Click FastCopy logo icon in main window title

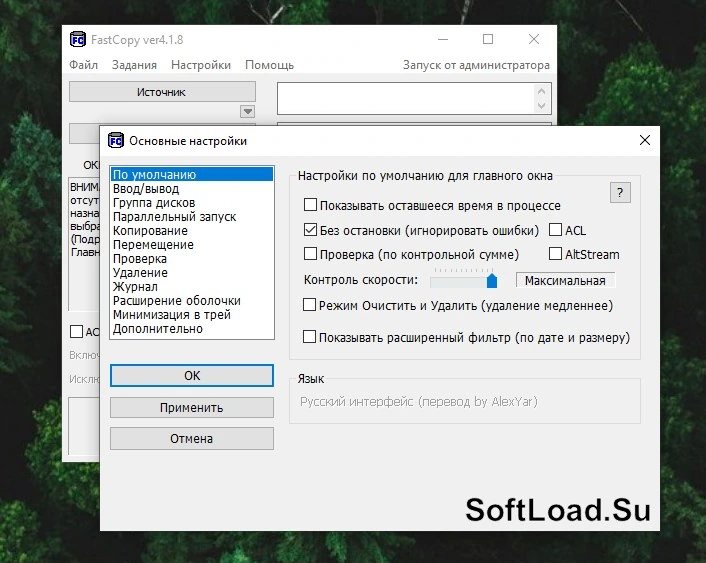coord(78,40)
